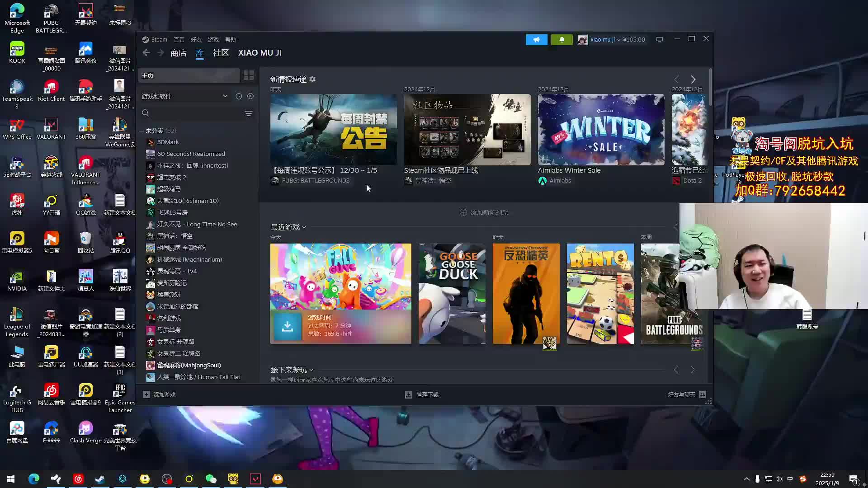Click the Add a Game button

(x=159, y=394)
